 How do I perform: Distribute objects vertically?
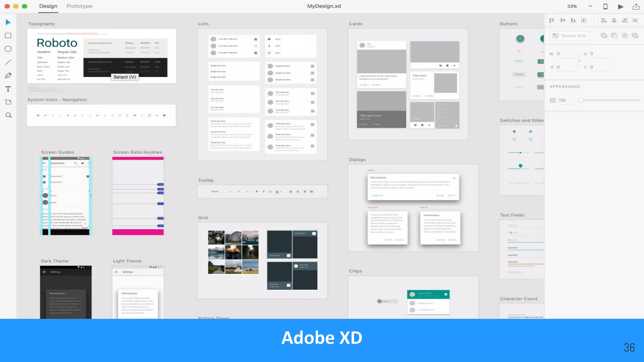[x=584, y=20]
